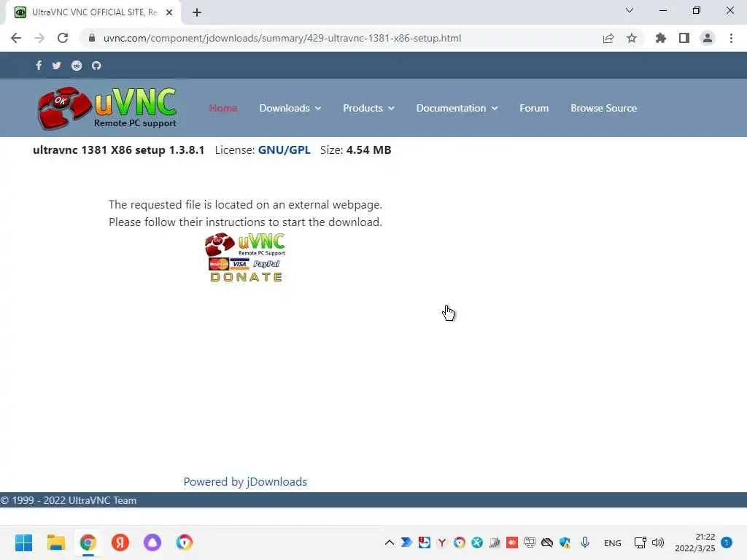
Task: Open the tab search dropdown arrow
Action: [x=630, y=10]
